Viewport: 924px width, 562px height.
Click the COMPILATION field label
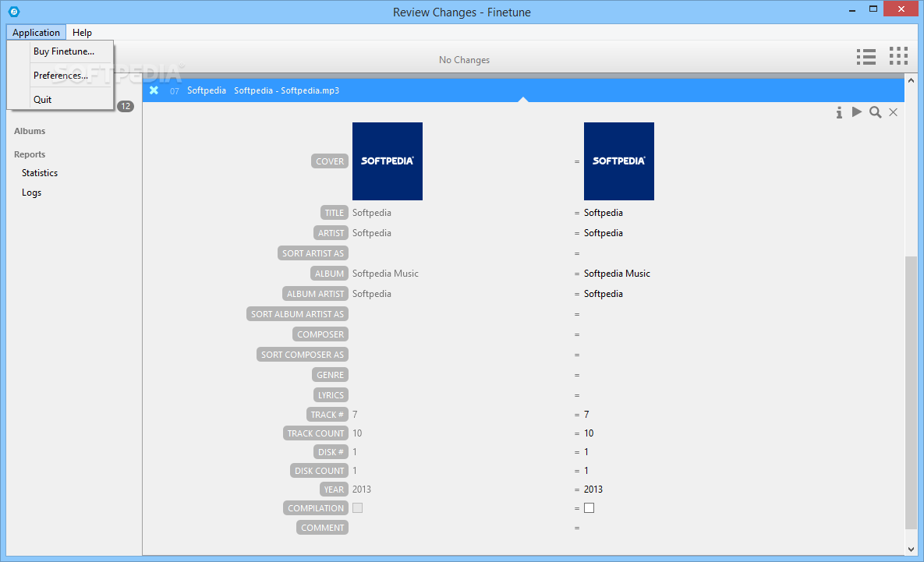pyautogui.click(x=315, y=508)
